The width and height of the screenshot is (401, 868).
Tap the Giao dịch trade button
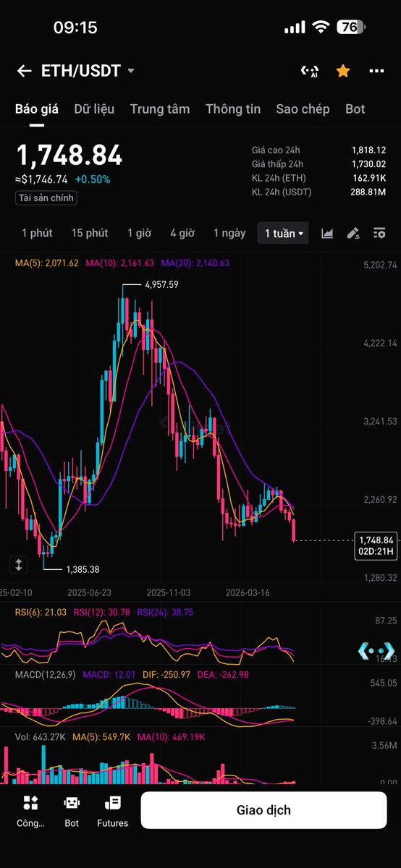[263, 810]
